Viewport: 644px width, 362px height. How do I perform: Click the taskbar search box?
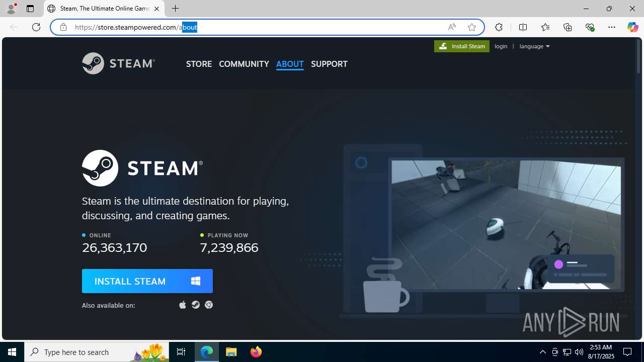pyautogui.click(x=97, y=352)
